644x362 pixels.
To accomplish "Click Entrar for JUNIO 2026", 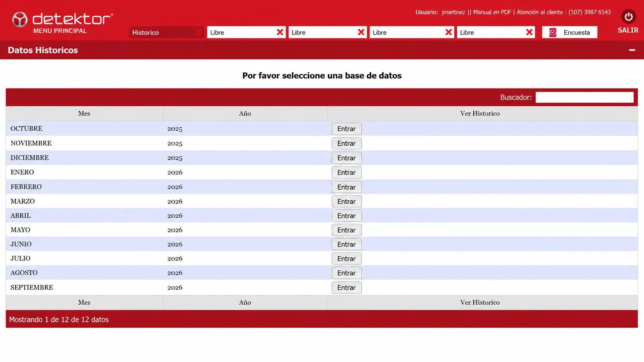I will [347, 244].
